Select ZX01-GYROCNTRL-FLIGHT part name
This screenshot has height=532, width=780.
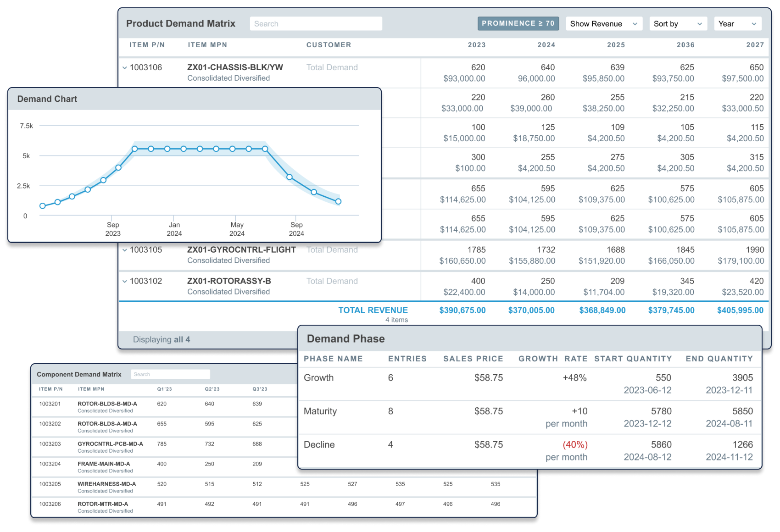(x=241, y=249)
